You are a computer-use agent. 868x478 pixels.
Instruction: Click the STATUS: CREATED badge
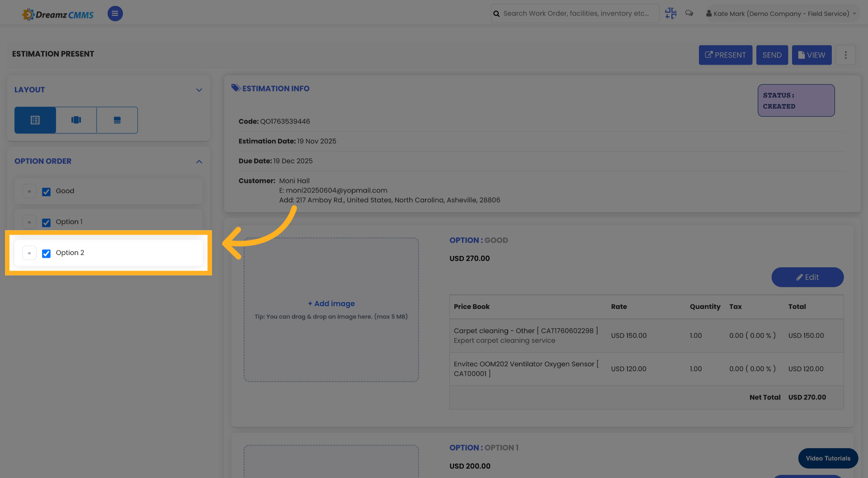(796, 100)
